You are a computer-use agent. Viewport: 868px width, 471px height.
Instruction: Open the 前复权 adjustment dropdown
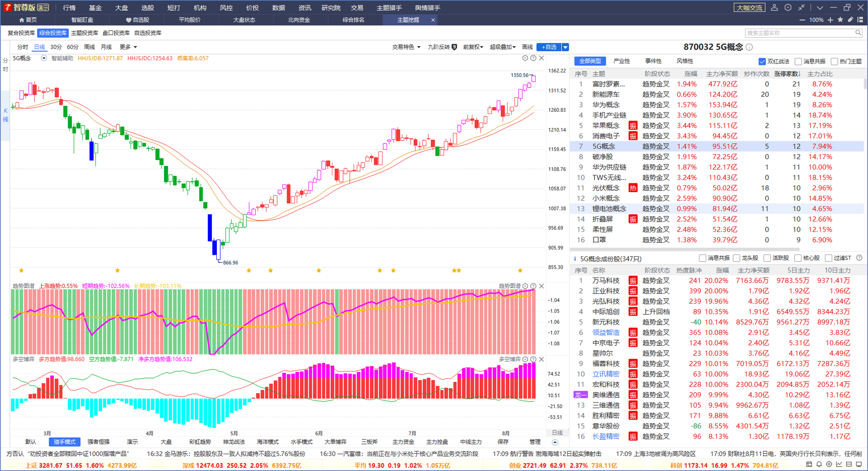[473, 47]
